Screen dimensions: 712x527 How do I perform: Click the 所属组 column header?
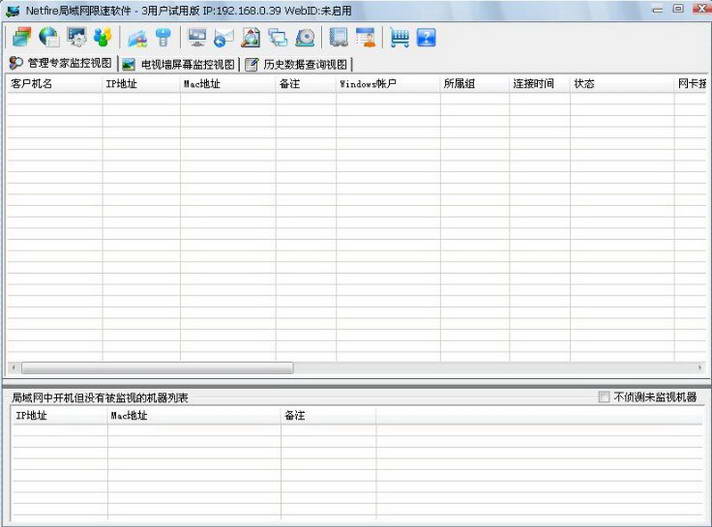pos(475,84)
